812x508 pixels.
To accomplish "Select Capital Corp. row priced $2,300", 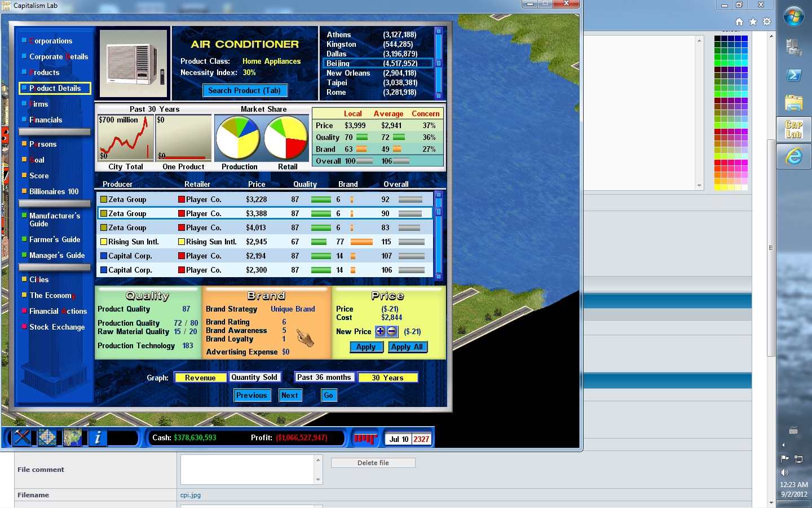I will click(x=265, y=270).
